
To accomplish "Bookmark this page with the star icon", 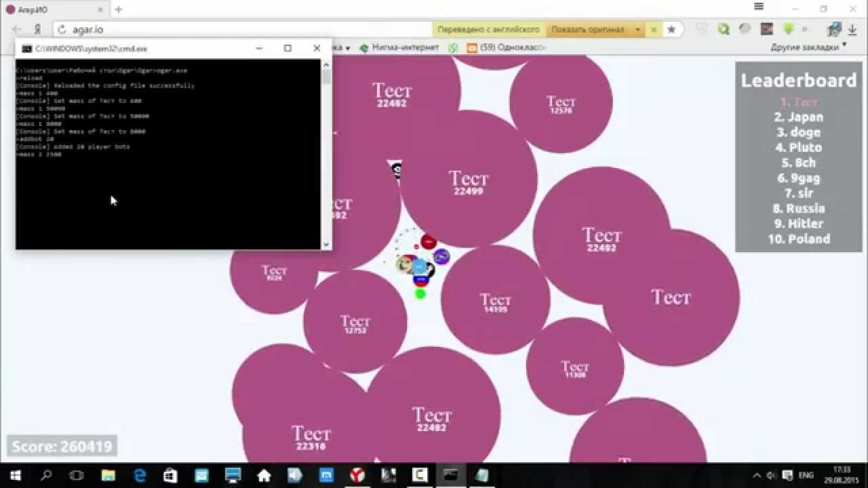I will pos(671,30).
